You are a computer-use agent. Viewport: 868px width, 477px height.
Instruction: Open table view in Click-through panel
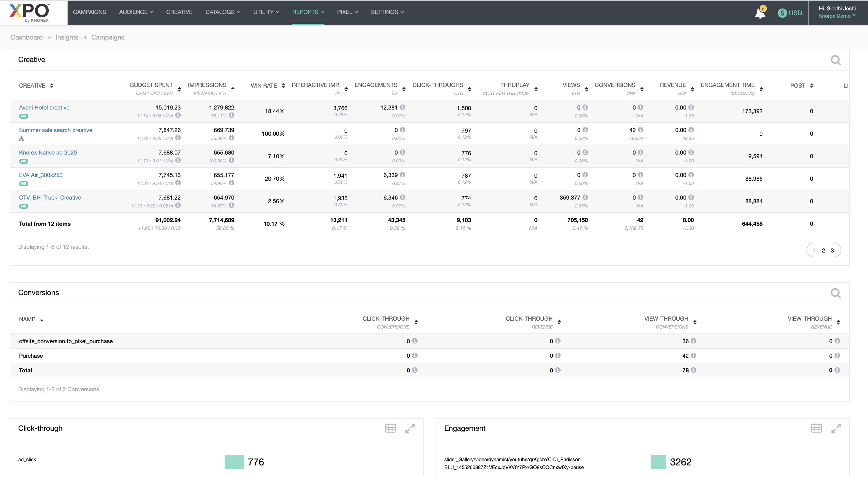click(x=390, y=428)
